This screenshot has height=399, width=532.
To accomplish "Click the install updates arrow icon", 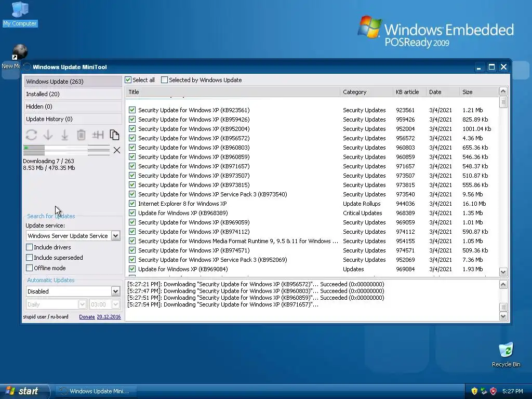I will tap(64, 135).
